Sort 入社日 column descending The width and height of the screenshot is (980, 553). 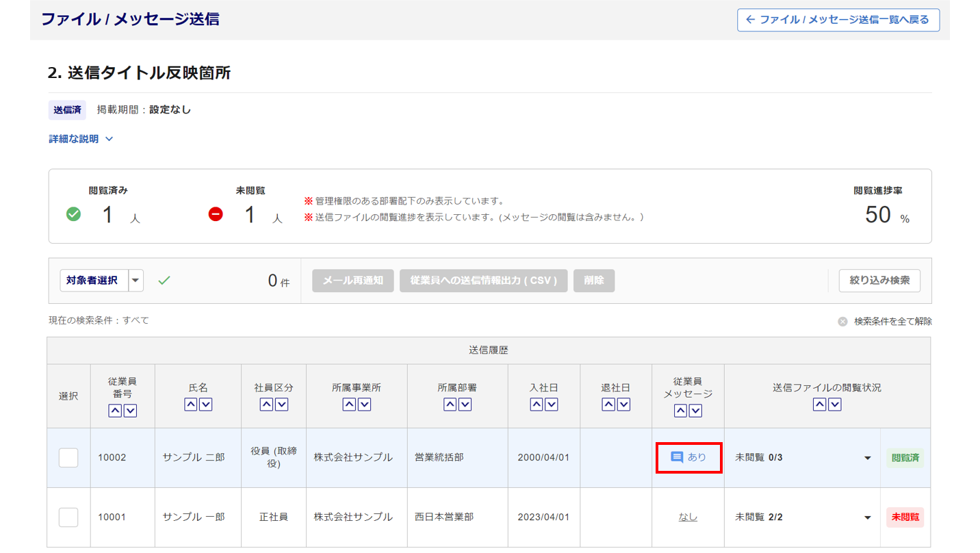coord(552,404)
